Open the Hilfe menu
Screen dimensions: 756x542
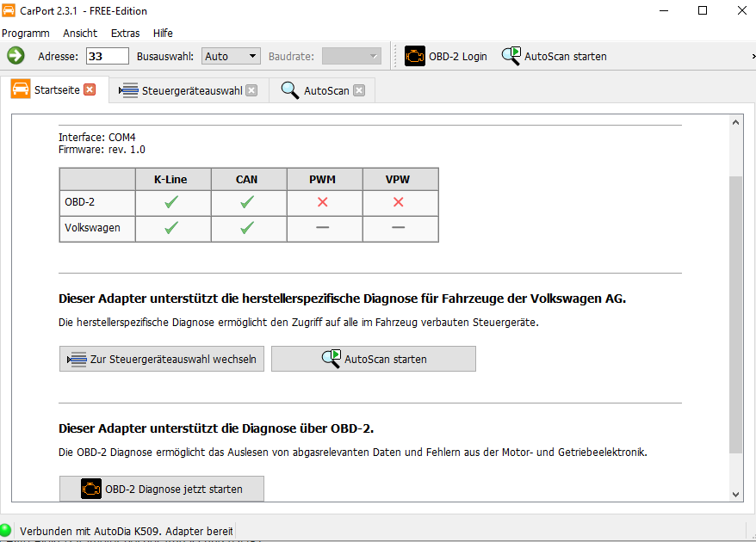[163, 33]
